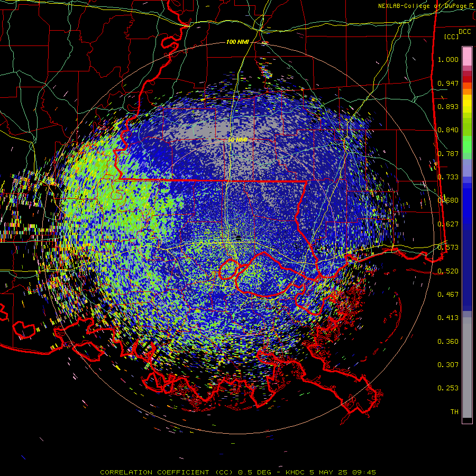Image resolution: width=476 pixels, height=476 pixels.
Task: Click the 0.573 value on the color scale
Action: pyautogui.click(x=448, y=248)
